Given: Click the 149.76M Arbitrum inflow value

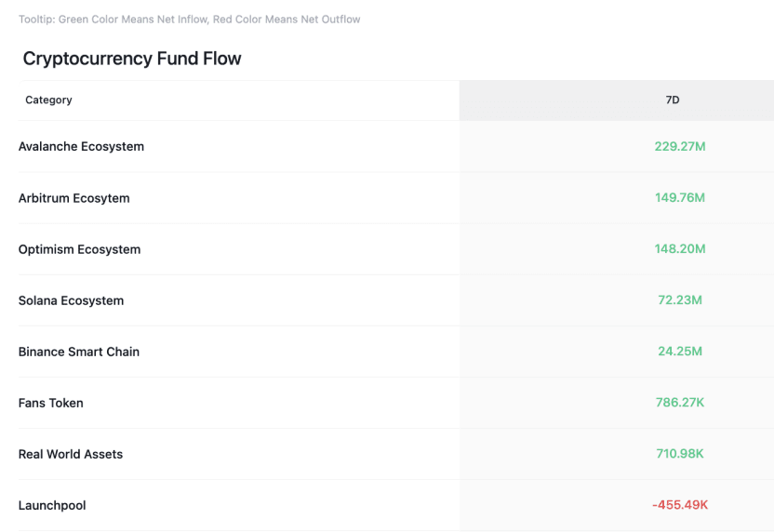Looking at the screenshot, I should coord(679,198).
